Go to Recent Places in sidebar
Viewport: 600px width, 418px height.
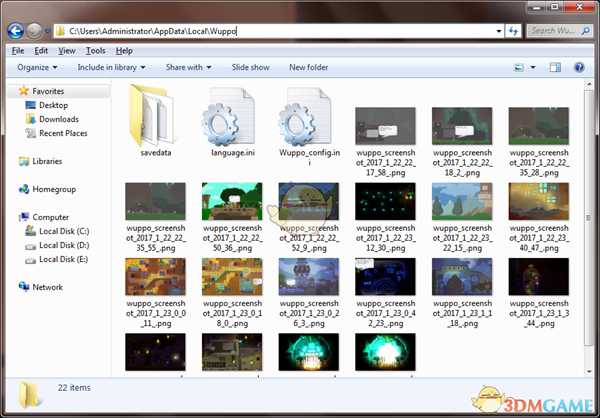(x=62, y=133)
